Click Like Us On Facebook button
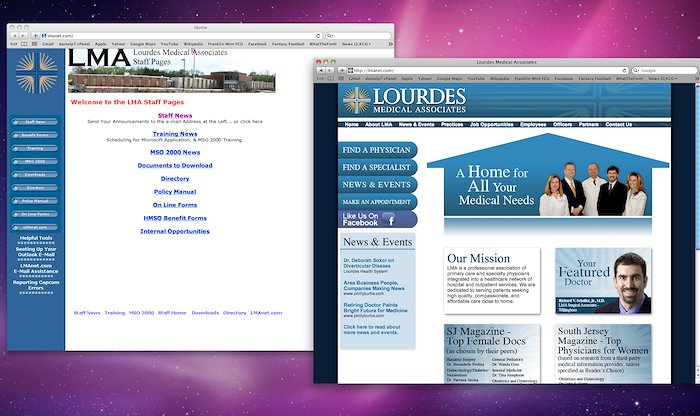This screenshot has height=416, width=700. [378, 219]
